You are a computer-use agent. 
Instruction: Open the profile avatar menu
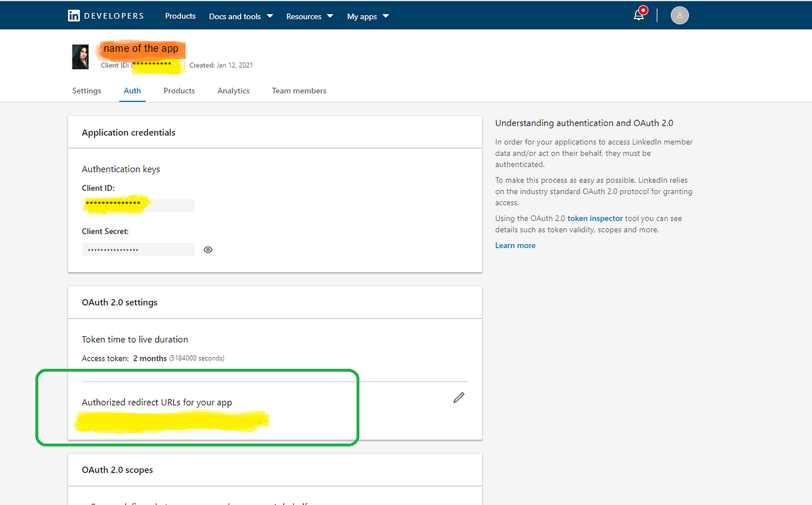click(x=679, y=15)
